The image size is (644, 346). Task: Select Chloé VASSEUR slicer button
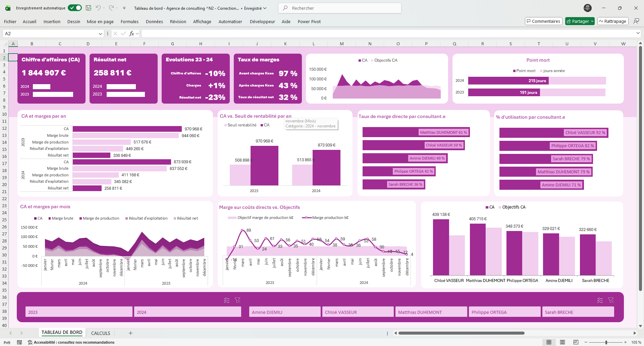pyautogui.click(x=358, y=312)
